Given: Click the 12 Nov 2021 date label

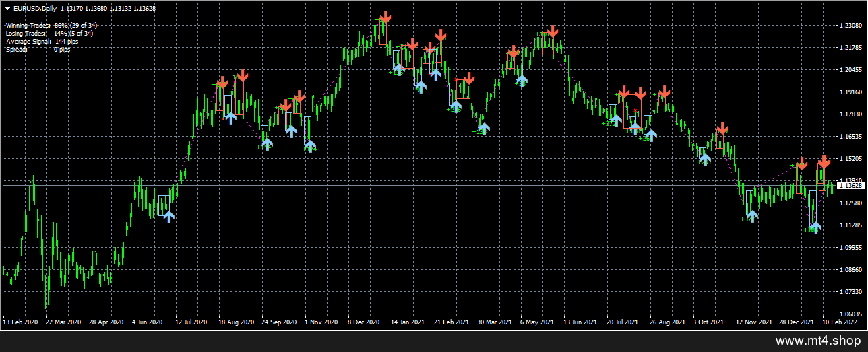Looking at the screenshot, I should point(753,322).
